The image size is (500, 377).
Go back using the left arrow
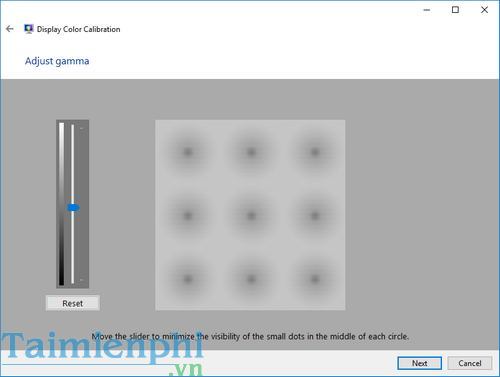tap(10, 29)
